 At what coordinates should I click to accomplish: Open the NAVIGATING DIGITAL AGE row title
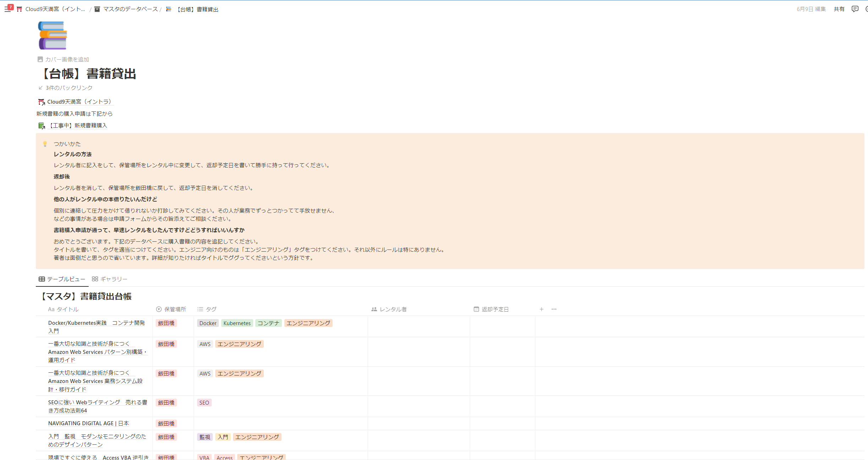tap(89, 423)
